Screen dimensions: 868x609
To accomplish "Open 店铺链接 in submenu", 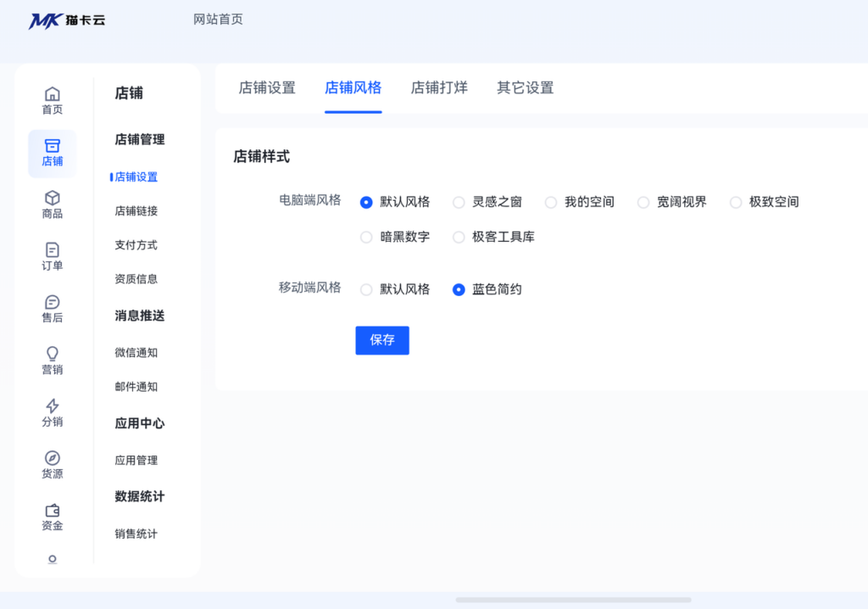I will (136, 211).
